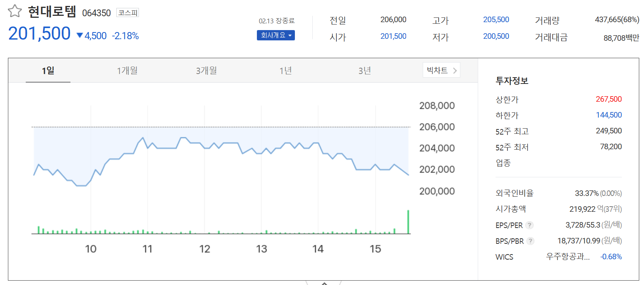Click the chart's 15 hour axis label
The height and width of the screenshot is (285, 644).
[x=375, y=249]
